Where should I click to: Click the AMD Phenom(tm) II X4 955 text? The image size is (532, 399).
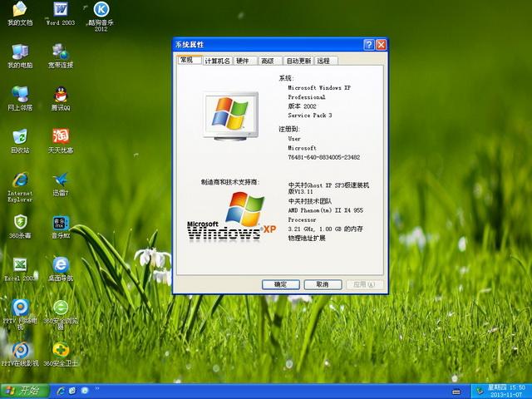[x=326, y=210]
